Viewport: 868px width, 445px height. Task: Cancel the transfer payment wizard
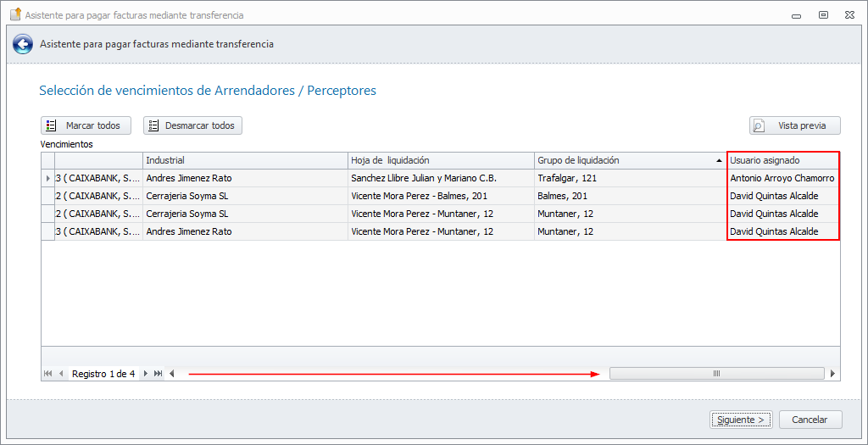(810, 420)
